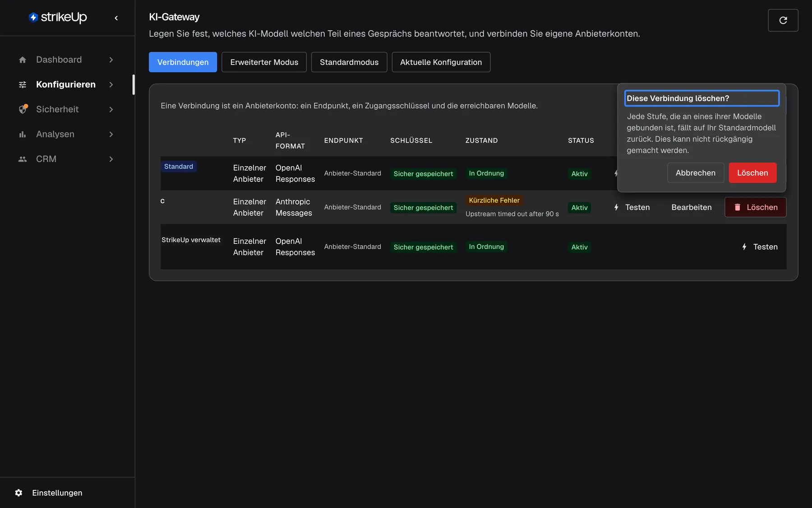812x508 pixels.
Task: Expand the Dashboard menu chevron
Action: (111, 60)
